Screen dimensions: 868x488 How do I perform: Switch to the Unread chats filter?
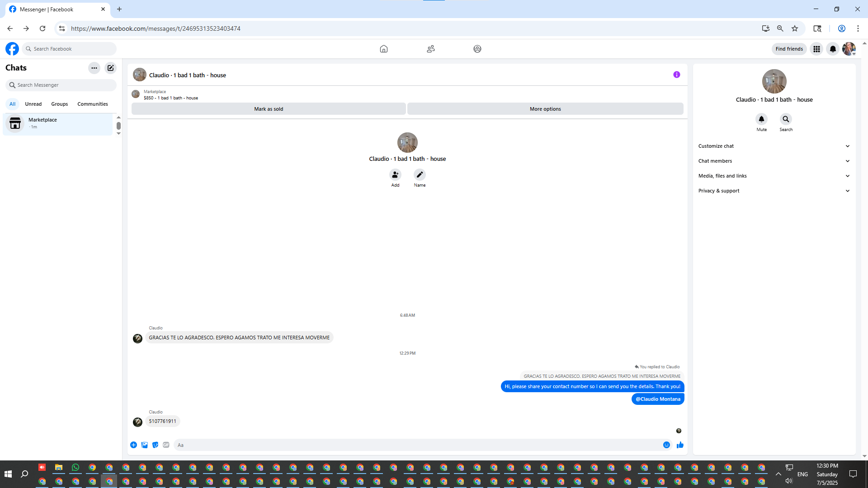[x=33, y=104]
